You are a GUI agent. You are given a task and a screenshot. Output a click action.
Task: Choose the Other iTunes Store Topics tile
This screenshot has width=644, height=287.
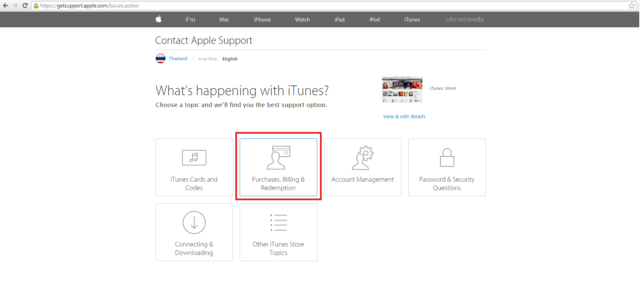click(x=279, y=232)
